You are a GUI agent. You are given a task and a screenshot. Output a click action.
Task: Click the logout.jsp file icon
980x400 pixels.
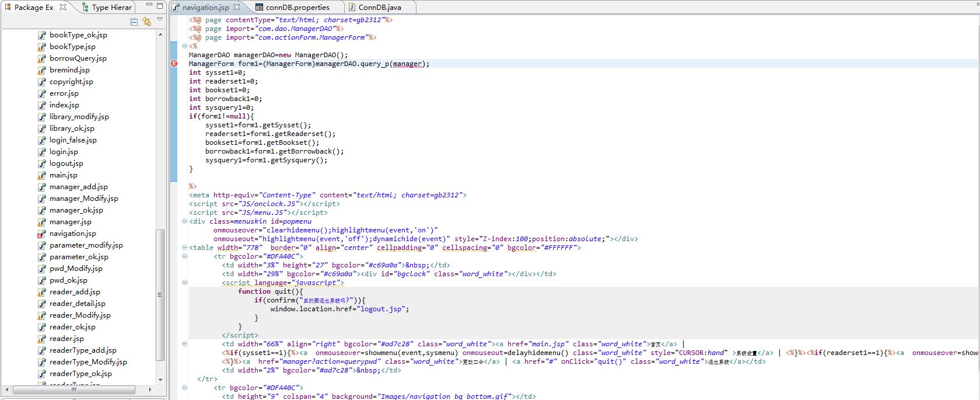[x=42, y=164]
